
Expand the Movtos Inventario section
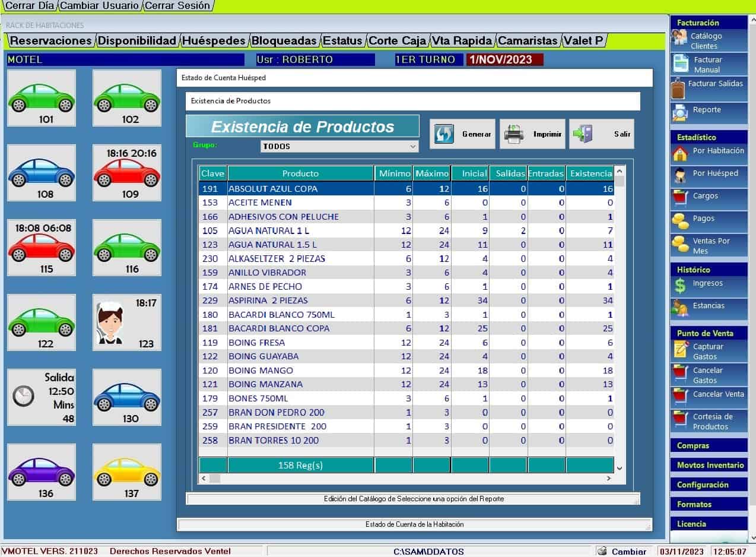(709, 465)
